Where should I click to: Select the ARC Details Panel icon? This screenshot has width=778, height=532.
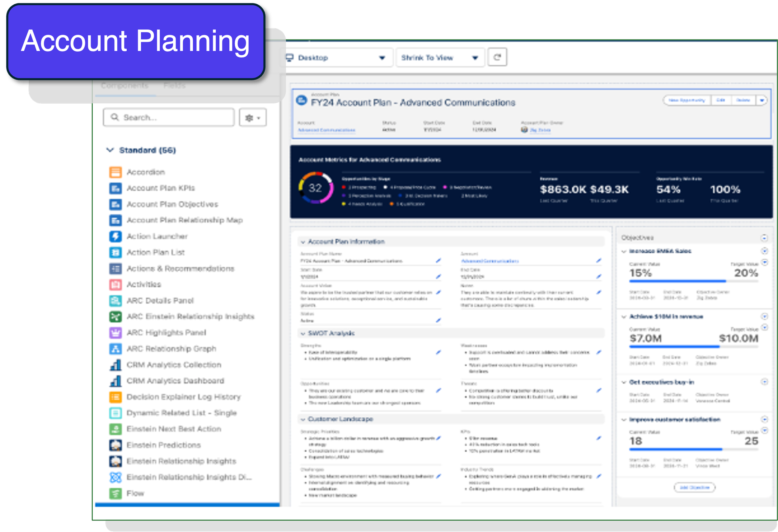(115, 301)
